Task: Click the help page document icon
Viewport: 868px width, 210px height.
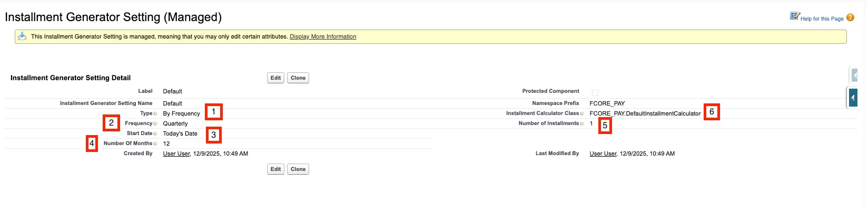Action: (795, 16)
